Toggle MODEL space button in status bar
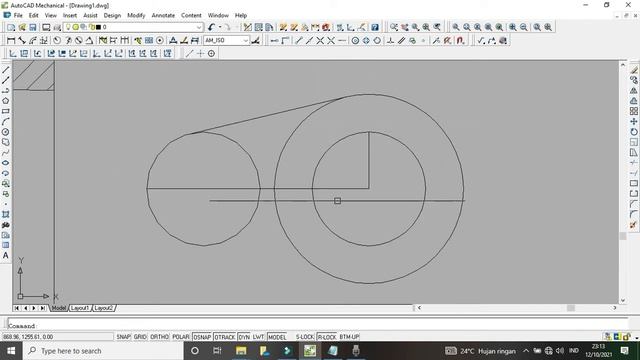 [277, 337]
